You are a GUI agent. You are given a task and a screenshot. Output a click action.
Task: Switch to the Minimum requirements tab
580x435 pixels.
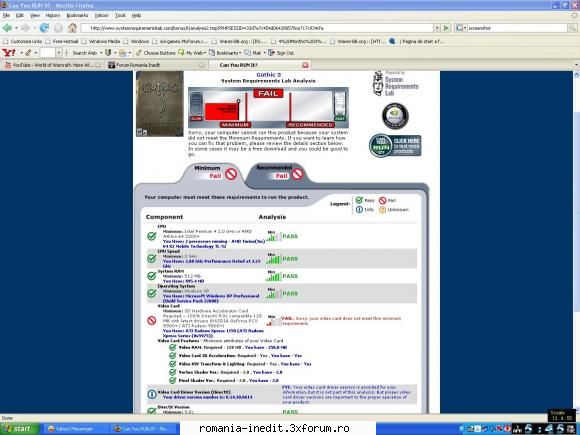[x=212, y=172]
